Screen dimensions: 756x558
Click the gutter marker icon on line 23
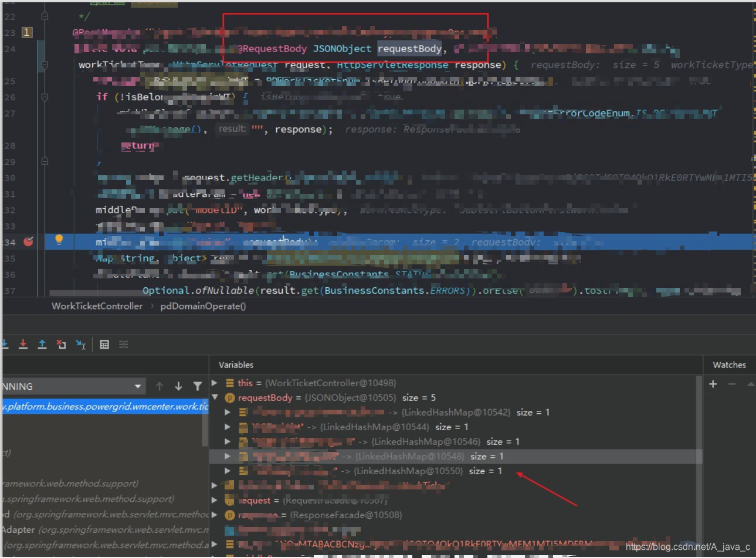(x=27, y=32)
